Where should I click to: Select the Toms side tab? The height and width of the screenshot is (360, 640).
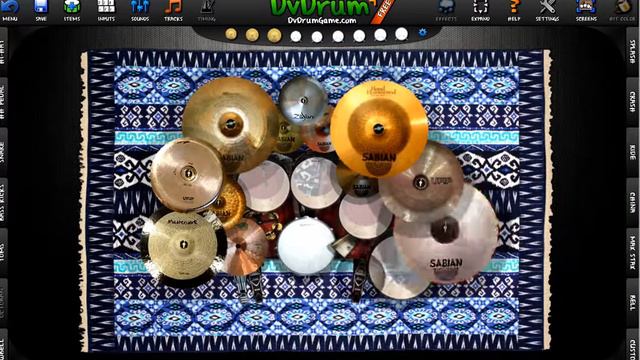click(x=3, y=253)
